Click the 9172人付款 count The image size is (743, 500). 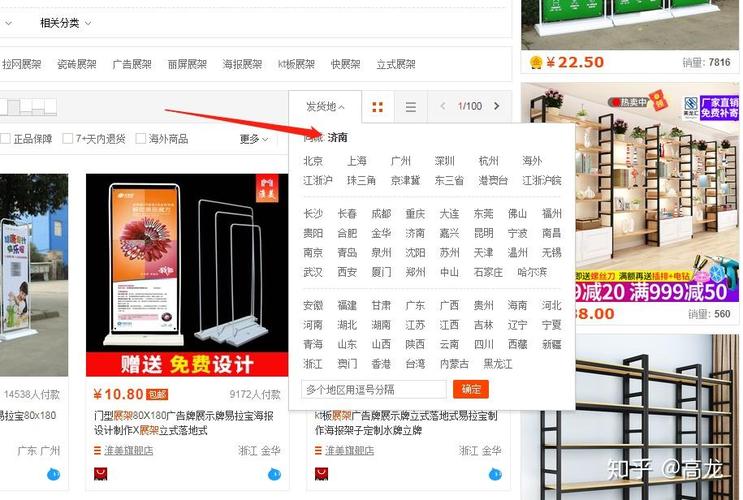(255, 394)
